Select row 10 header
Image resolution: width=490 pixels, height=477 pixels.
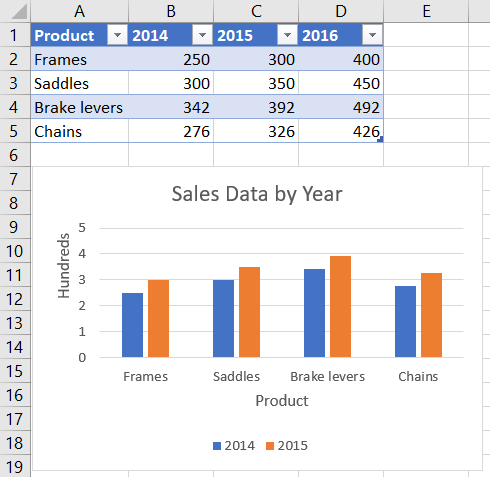15,251
